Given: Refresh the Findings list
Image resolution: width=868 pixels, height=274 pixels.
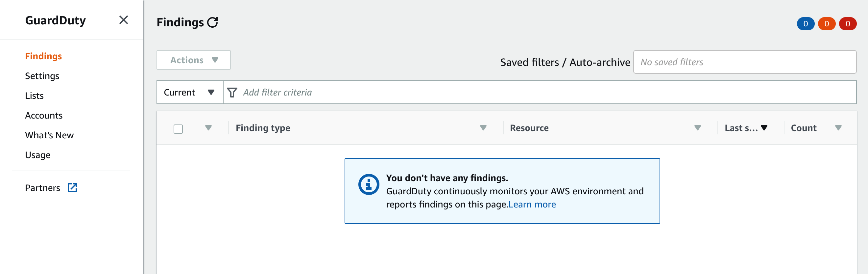Looking at the screenshot, I should click(x=213, y=23).
